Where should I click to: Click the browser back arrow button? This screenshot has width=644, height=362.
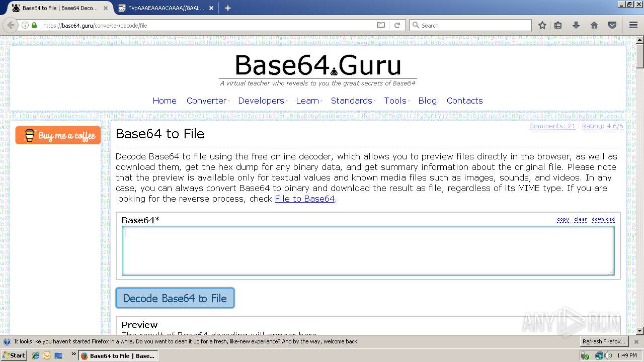11,25
